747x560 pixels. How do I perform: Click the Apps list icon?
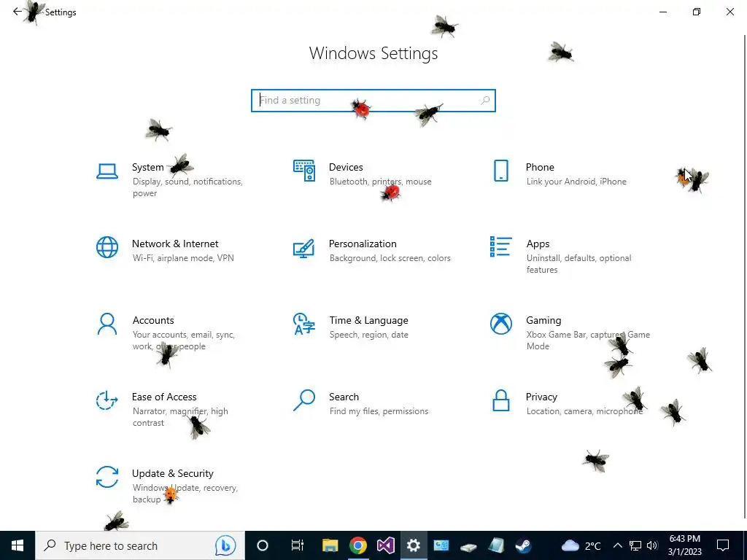500,246
